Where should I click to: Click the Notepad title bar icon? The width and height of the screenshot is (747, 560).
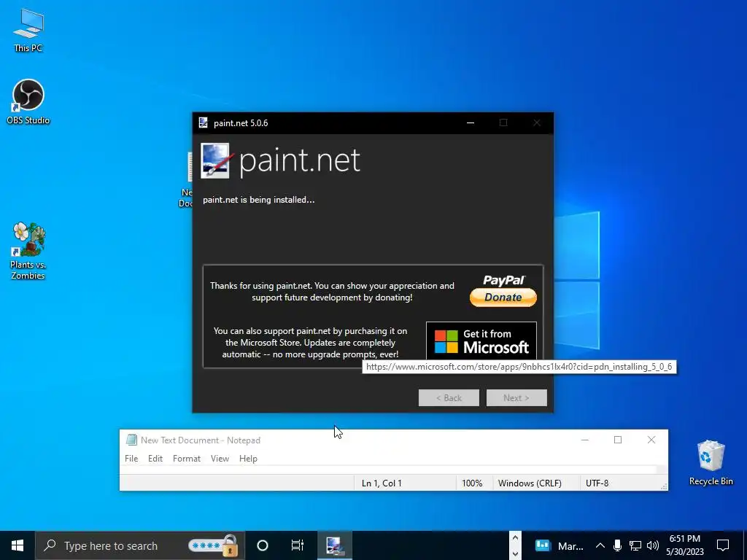tap(131, 440)
